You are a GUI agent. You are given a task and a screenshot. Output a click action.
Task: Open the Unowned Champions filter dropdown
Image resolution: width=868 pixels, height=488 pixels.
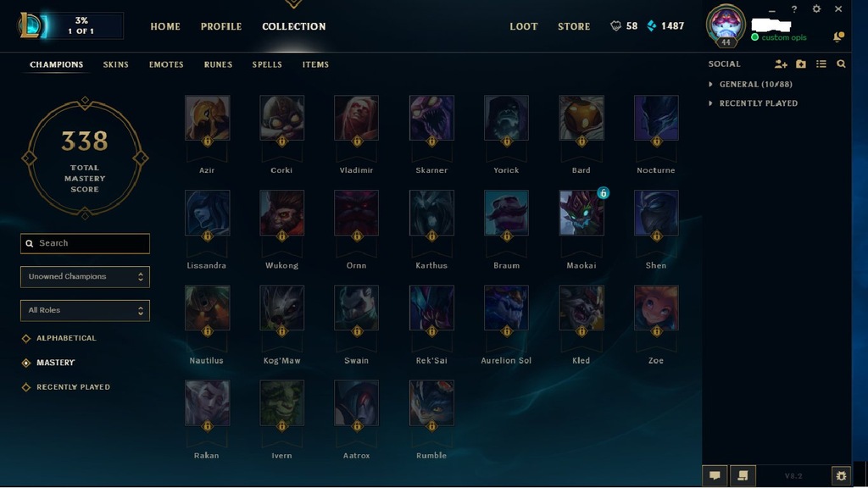tap(85, 277)
